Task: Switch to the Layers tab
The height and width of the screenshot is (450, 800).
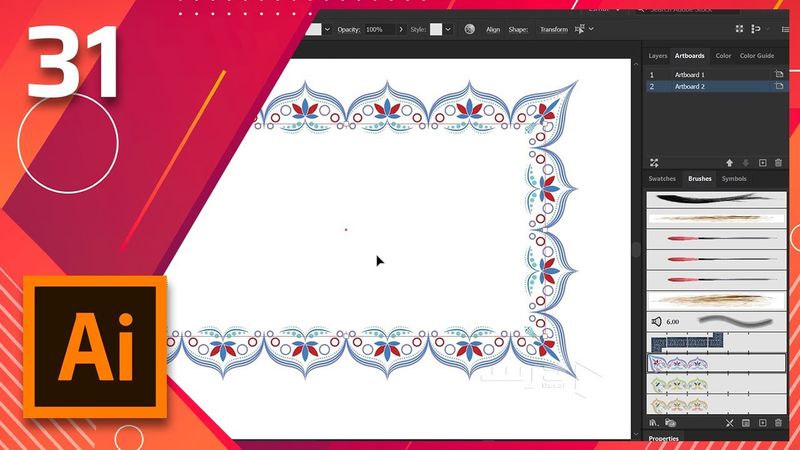Action: tap(658, 56)
